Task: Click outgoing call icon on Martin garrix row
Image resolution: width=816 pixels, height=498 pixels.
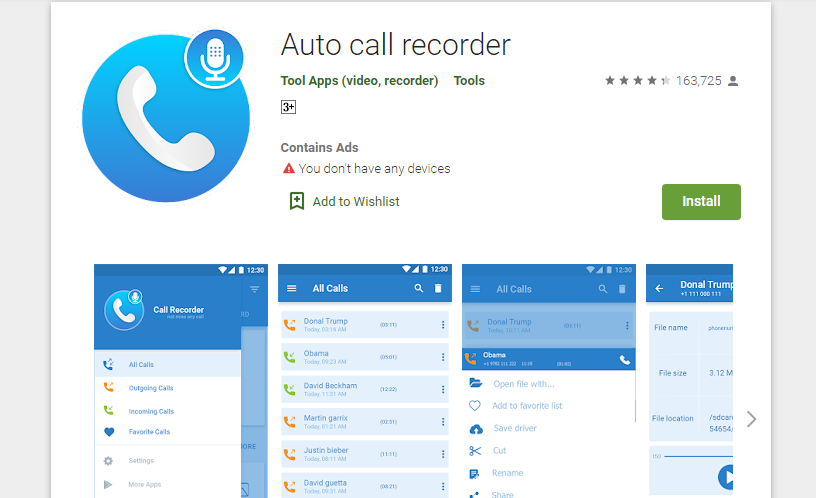Action: pyautogui.click(x=289, y=422)
